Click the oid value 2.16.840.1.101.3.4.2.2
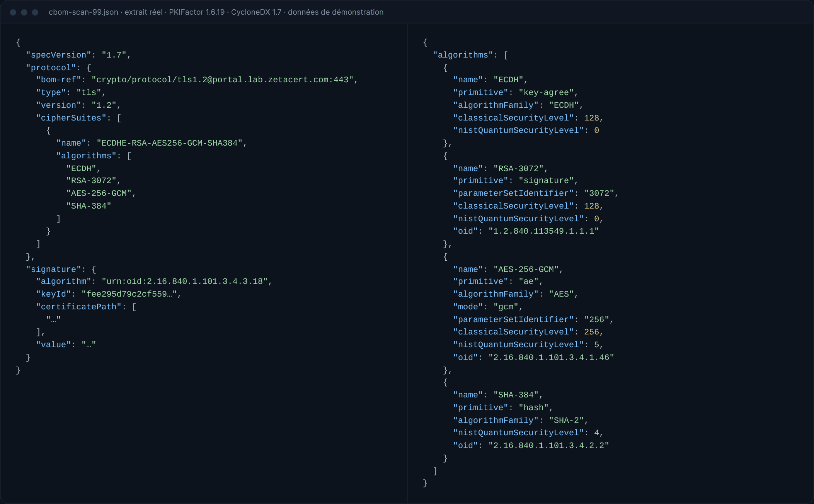 (548, 445)
